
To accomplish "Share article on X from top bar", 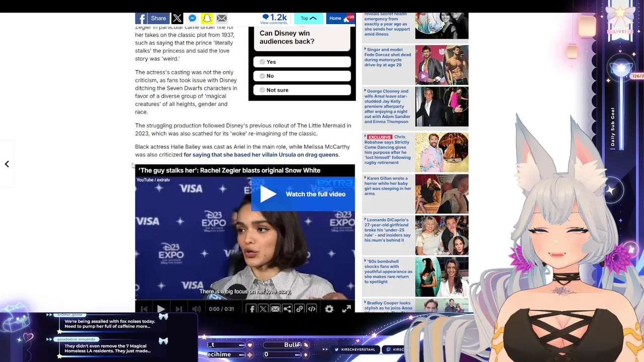I will (177, 19).
